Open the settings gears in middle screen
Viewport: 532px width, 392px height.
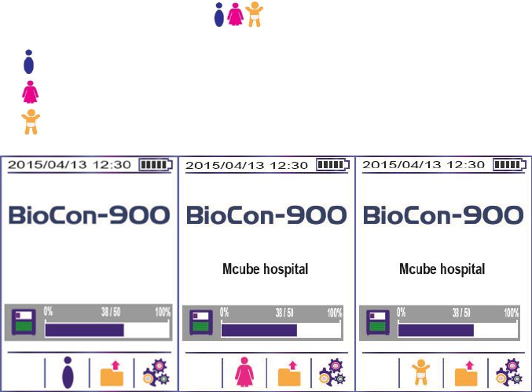coord(330,371)
